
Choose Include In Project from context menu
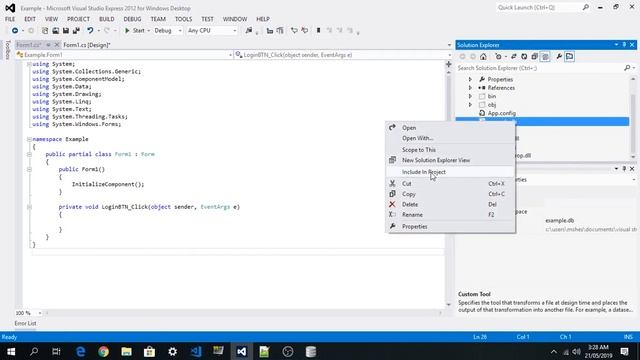click(450, 172)
